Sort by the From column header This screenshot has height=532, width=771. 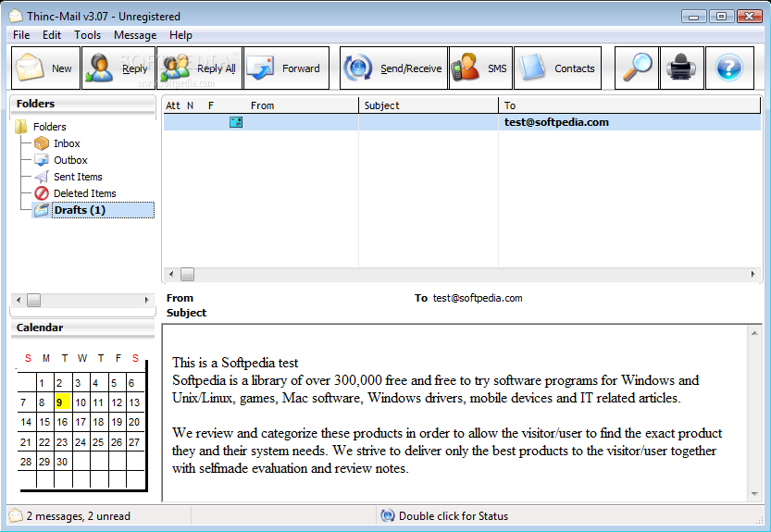coord(262,105)
